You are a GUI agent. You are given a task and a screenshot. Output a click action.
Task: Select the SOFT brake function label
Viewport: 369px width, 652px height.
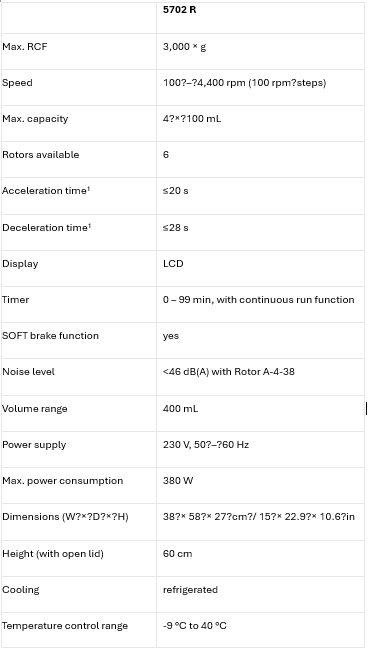click(50, 336)
